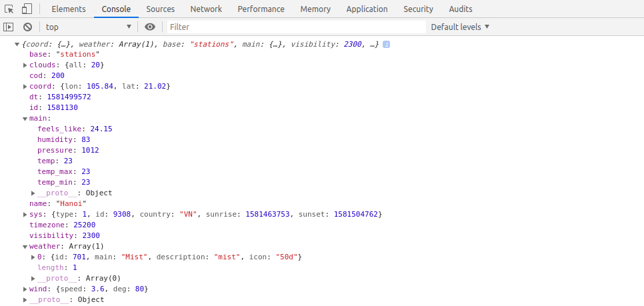Expand the clouds property
The height and width of the screenshot is (306, 644).
[x=25, y=65]
